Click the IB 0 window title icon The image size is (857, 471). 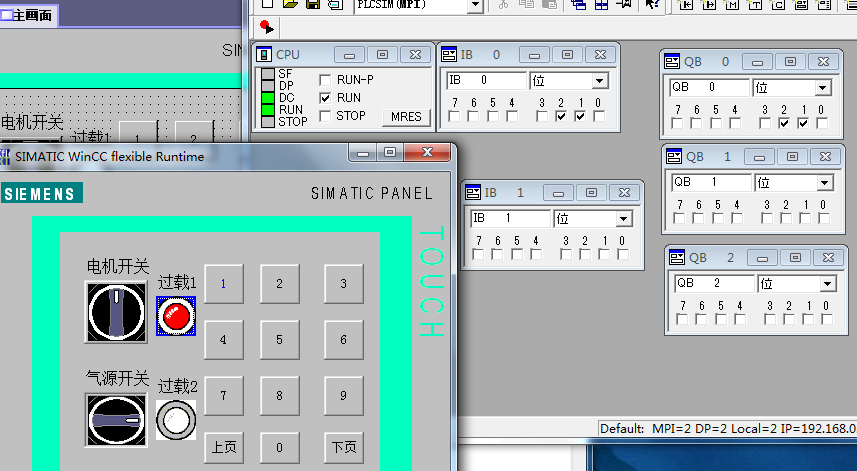coord(449,55)
